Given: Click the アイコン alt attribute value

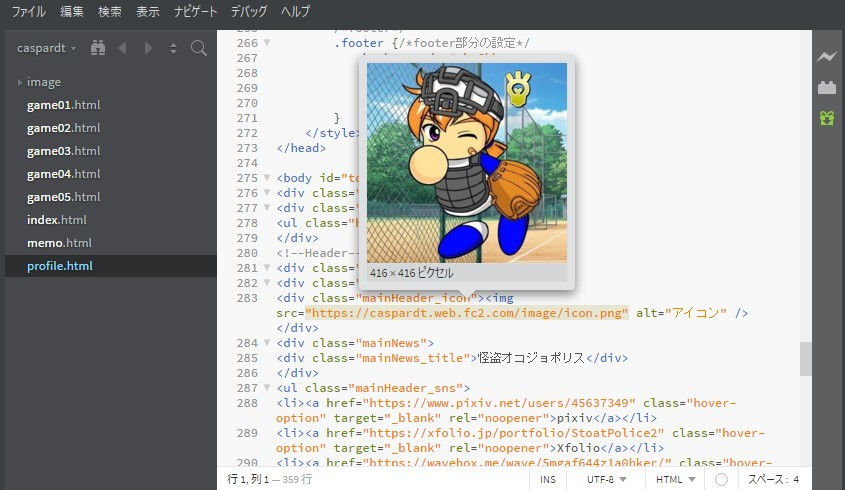Looking at the screenshot, I should click(x=696, y=313).
